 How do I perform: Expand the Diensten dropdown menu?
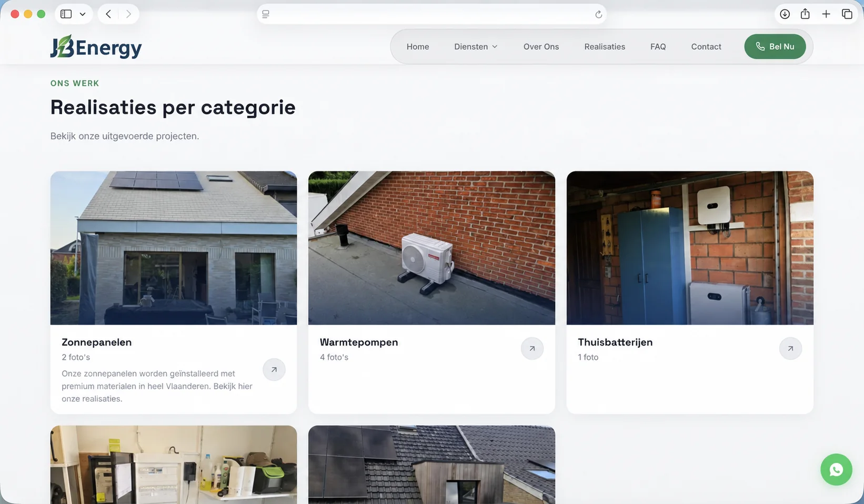coord(476,47)
